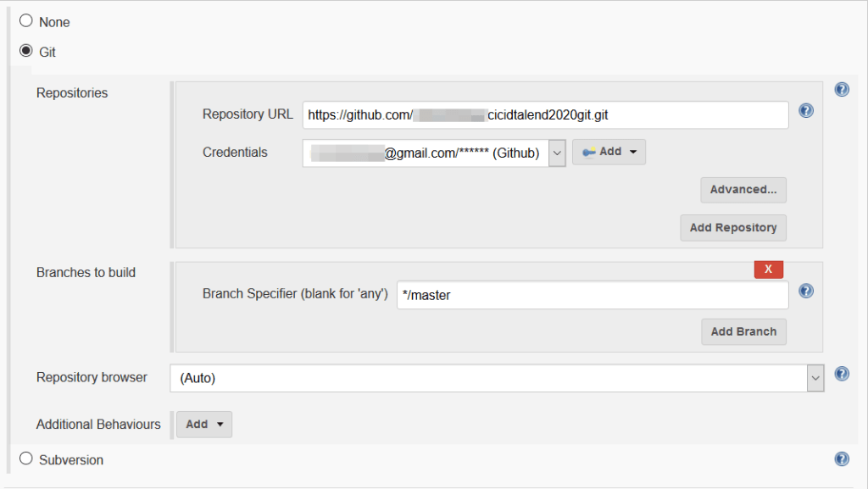Focus the Branch Specifier input field
Screen dimensions: 868x489
point(592,295)
